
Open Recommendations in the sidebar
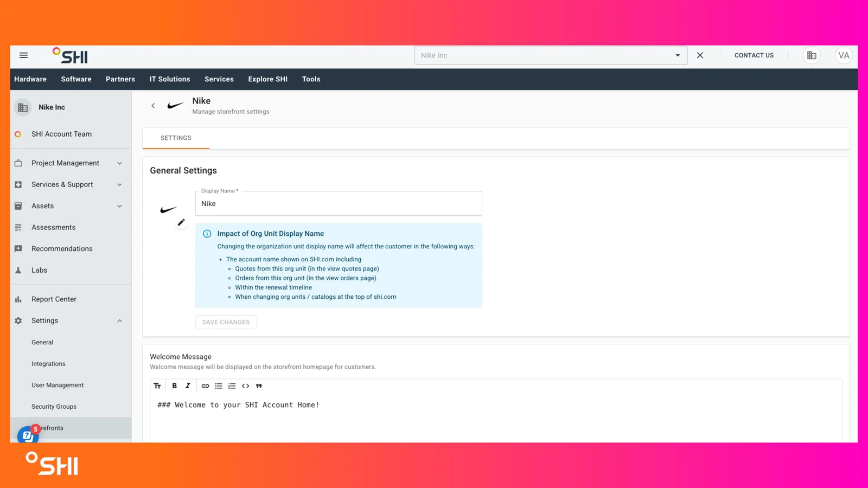(x=62, y=249)
